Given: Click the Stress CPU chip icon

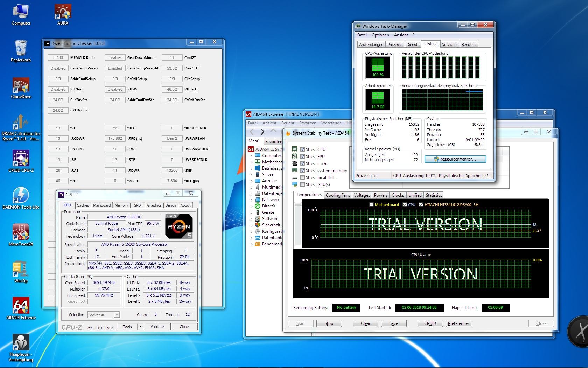Looking at the screenshot, I should point(295,149).
